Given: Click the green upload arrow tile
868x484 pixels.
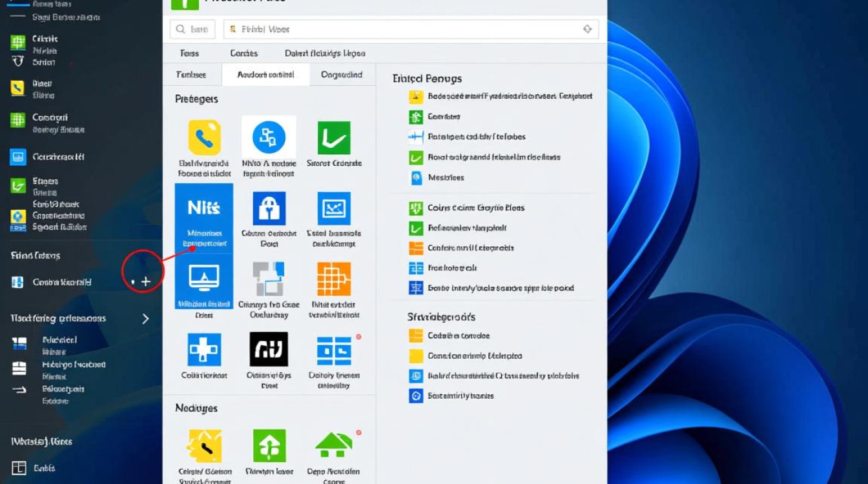Looking at the screenshot, I should 269,445.
